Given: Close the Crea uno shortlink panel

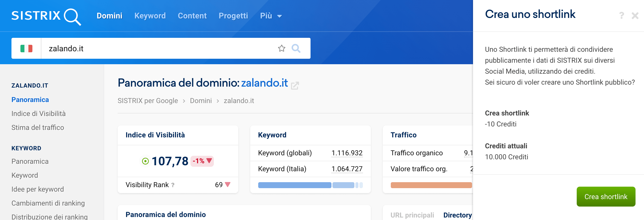Looking at the screenshot, I should [x=635, y=16].
